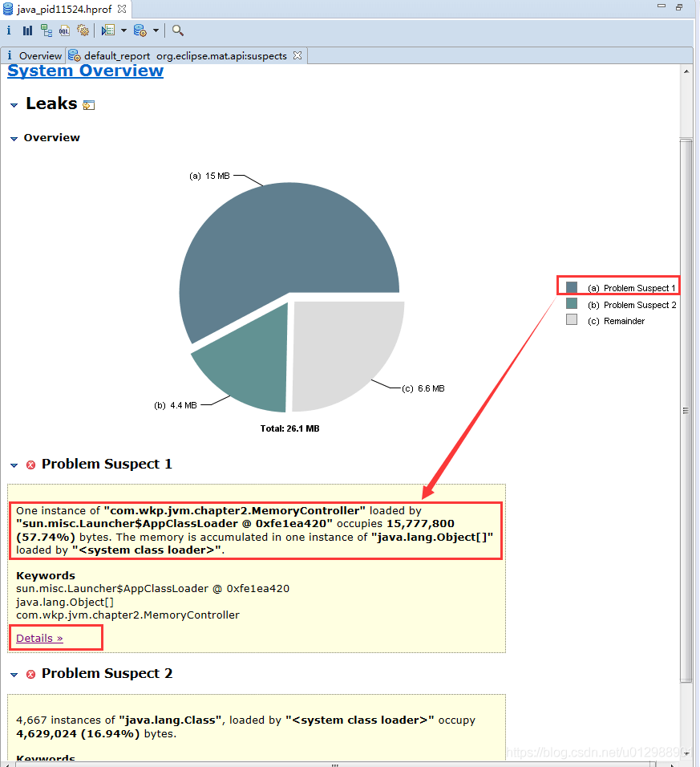Open the reports dropdown arrow

pos(123,30)
